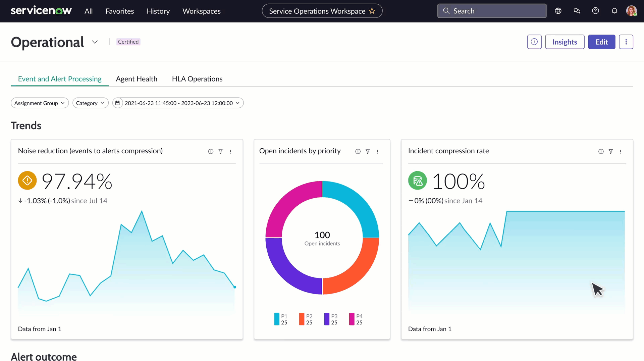644x361 pixels.
Task: Click the magenta P4 donut segment
Action: tap(288, 204)
